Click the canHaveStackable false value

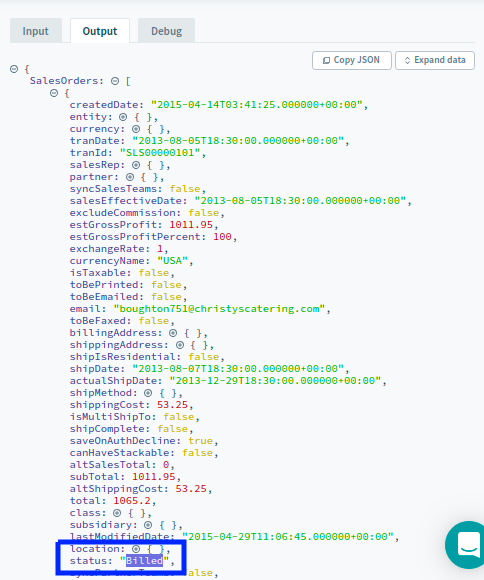coord(197,453)
